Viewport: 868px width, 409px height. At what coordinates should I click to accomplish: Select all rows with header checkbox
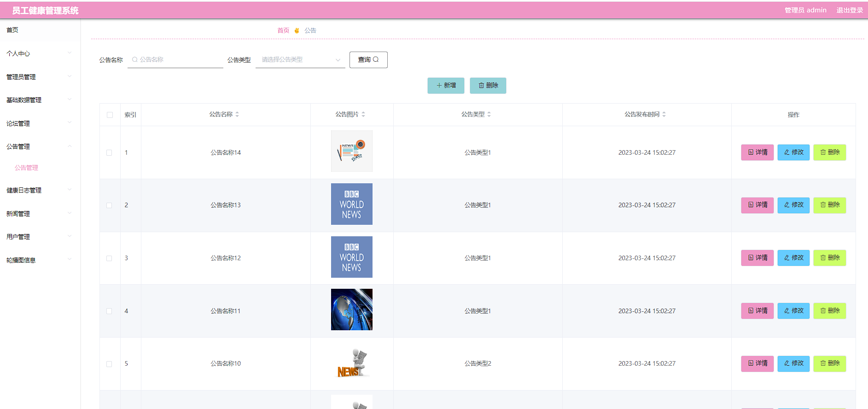(x=110, y=115)
